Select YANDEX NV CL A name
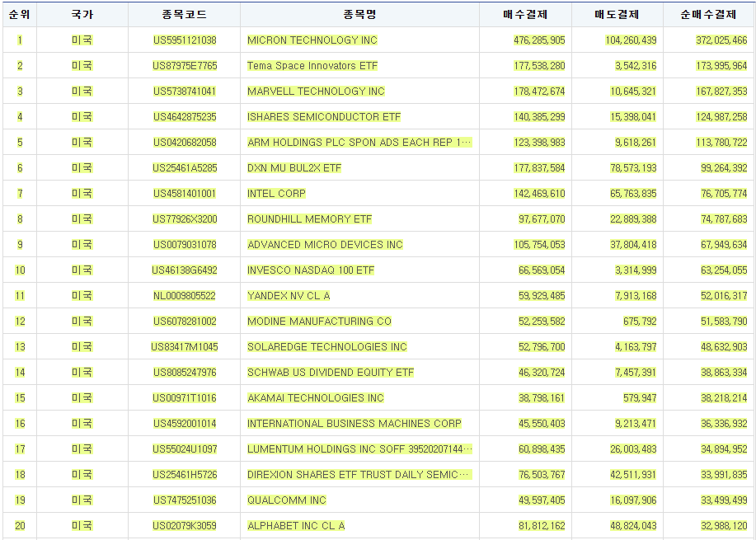 tap(289, 295)
